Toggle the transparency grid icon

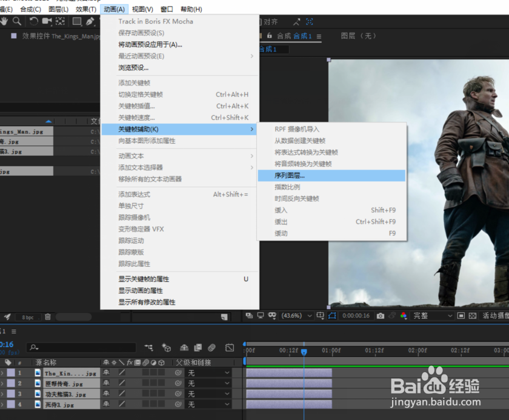point(473,316)
